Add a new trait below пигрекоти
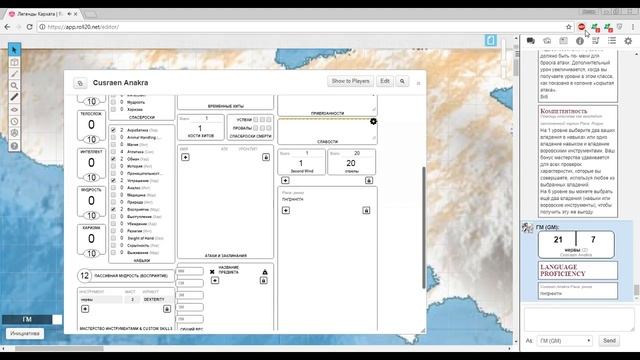The image size is (640, 360). (x=286, y=210)
